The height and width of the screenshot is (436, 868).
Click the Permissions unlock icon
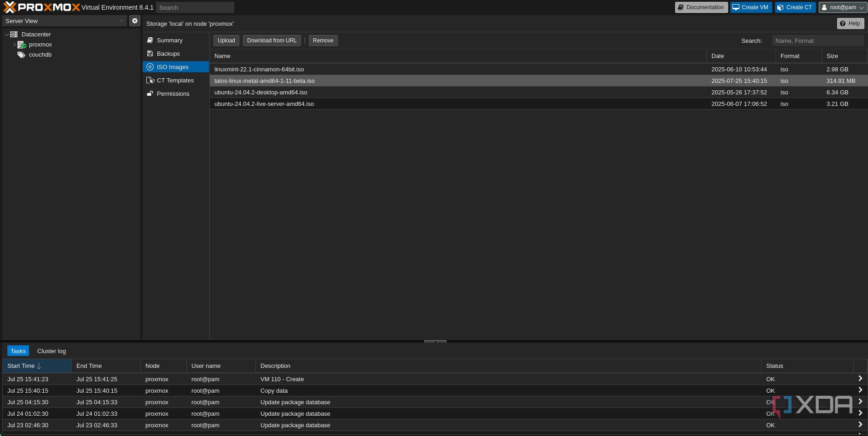click(150, 94)
